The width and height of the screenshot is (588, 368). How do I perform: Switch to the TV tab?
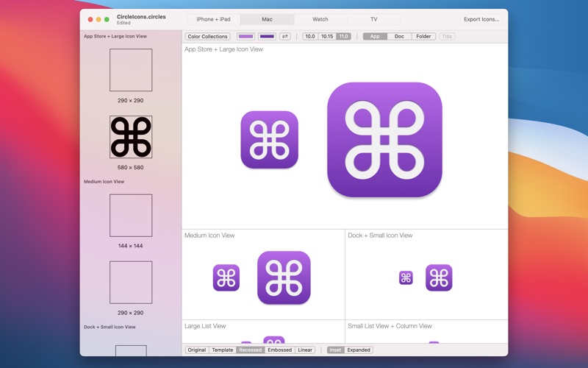pos(373,19)
